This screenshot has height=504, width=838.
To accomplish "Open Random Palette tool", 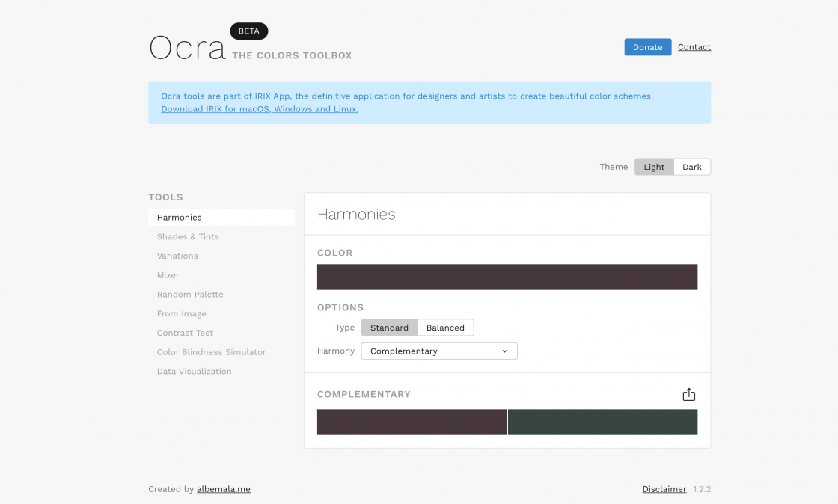I will tap(190, 295).
